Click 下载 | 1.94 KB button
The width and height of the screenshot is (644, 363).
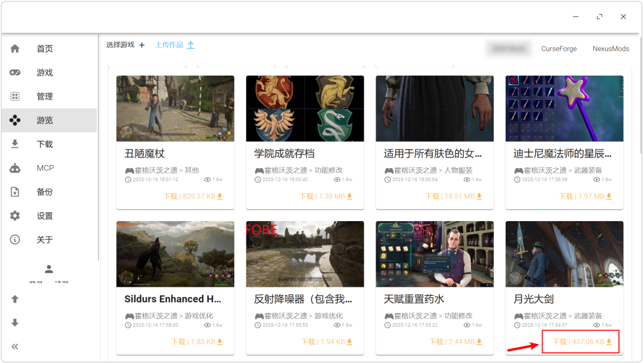pyautogui.click(x=327, y=342)
